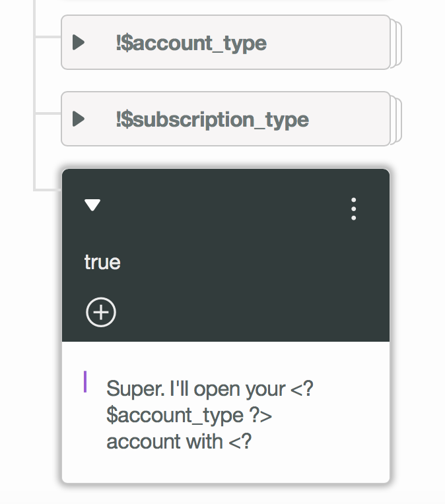Image resolution: width=445 pixels, height=504 pixels.
Task: Click the tree connector line to !$subscription_type
Action: point(47,113)
